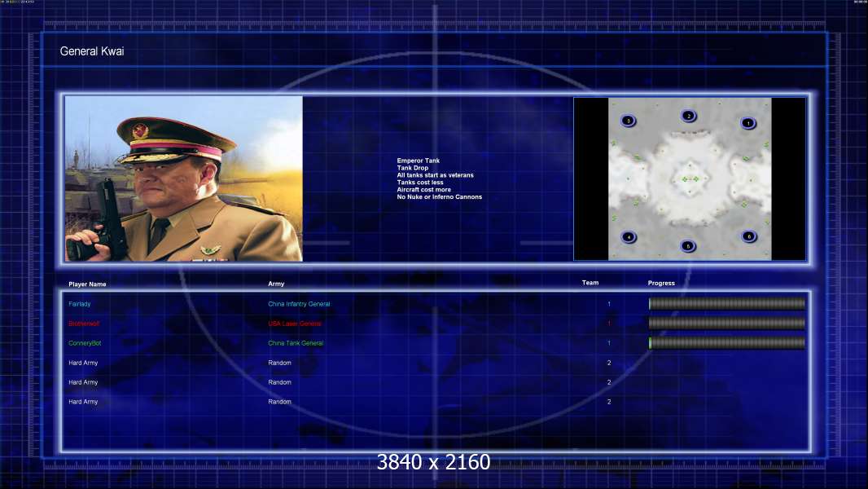
Task: Click the Tank Drop text line
Action: coord(412,168)
